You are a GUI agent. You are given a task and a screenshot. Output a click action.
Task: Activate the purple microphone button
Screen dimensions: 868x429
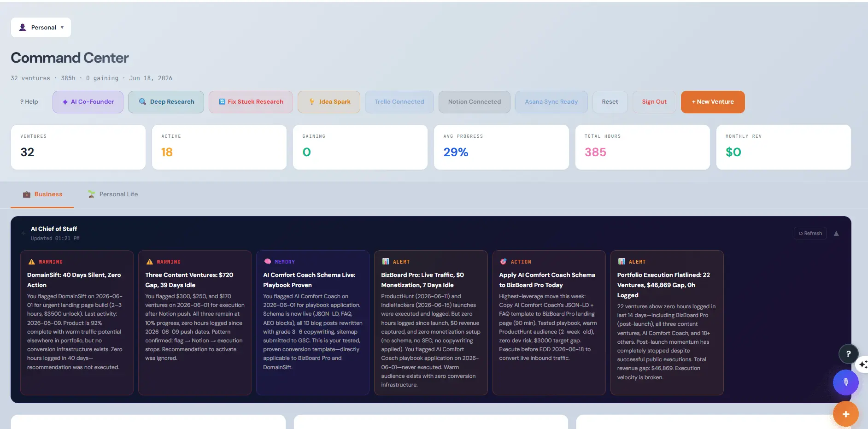845,382
